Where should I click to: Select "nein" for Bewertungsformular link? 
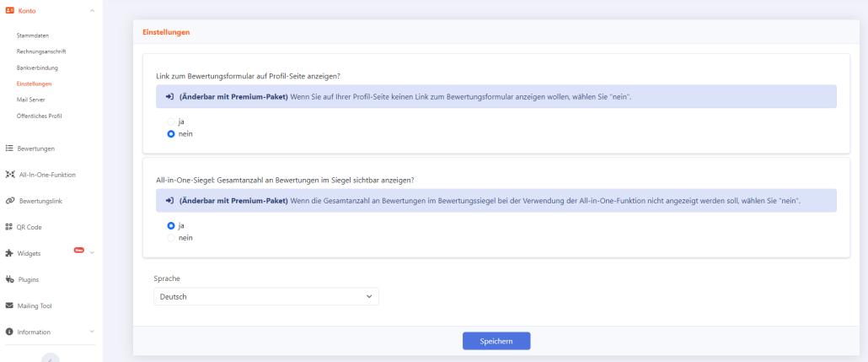[171, 133]
